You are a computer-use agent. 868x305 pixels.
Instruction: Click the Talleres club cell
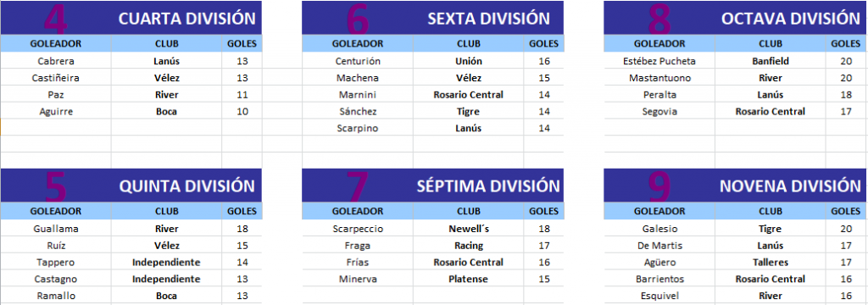[x=770, y=263]
